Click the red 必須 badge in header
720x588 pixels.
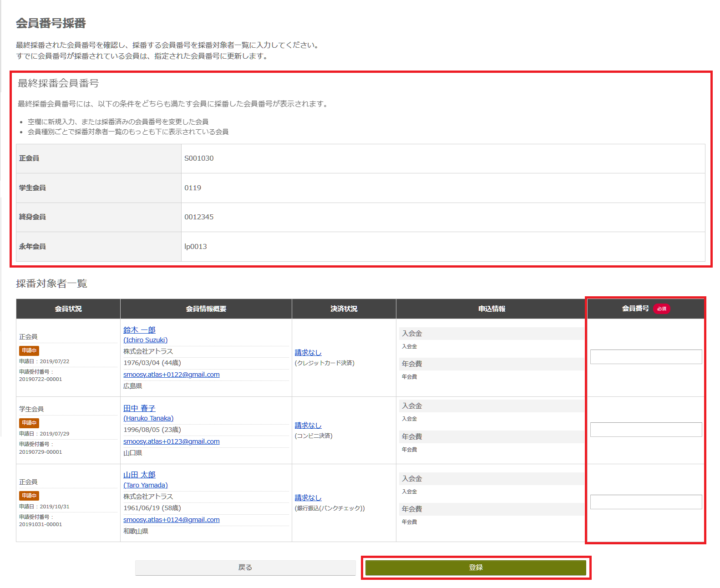(x=661, y=309)
